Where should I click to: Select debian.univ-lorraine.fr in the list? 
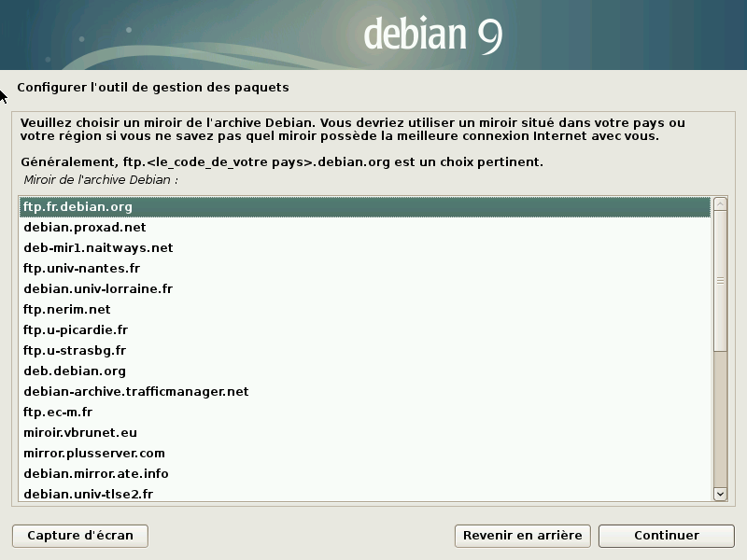pyautogui.click(x=98, y=289)
